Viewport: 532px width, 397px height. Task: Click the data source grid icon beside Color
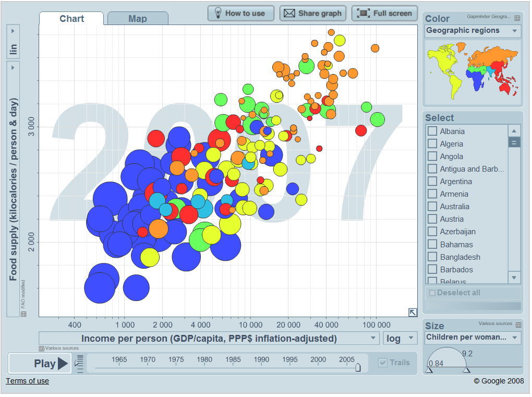point(517,18)
